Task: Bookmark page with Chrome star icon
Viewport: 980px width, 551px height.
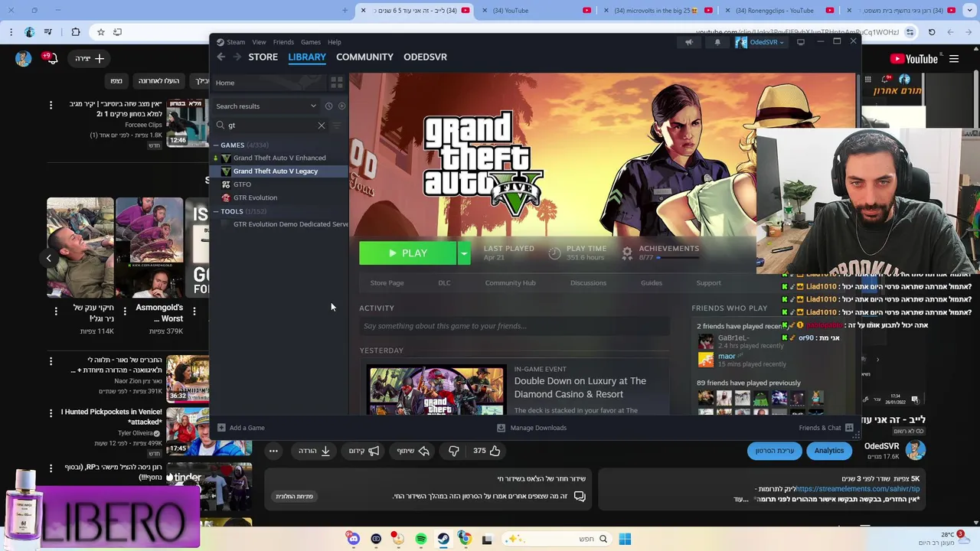Action: 100,32
